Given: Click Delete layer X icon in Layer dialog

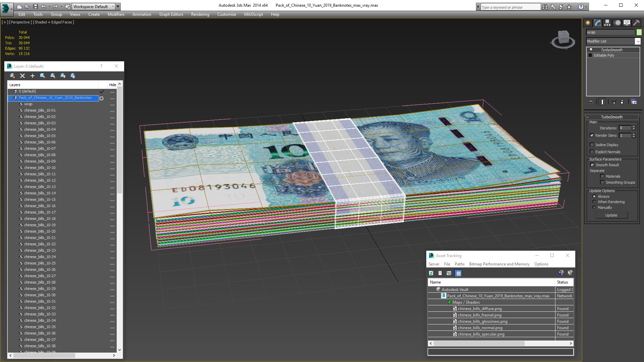Looking at the screenshot, I should click(22, 76).
